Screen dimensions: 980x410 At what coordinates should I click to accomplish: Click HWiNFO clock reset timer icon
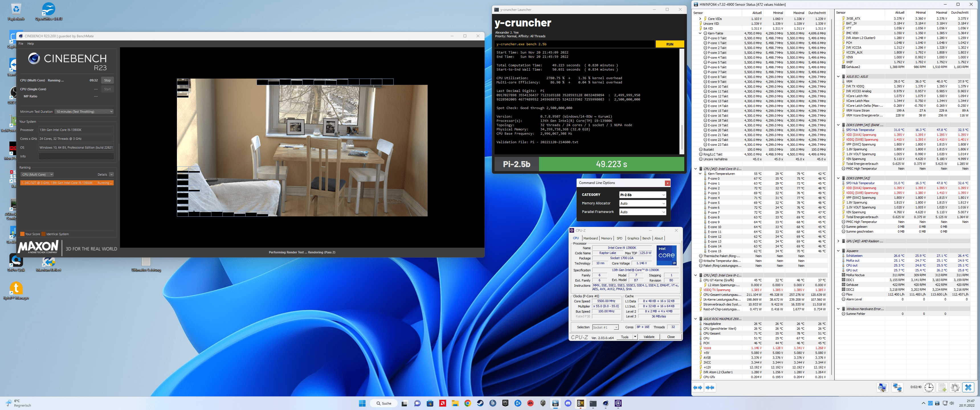(929, 388)
